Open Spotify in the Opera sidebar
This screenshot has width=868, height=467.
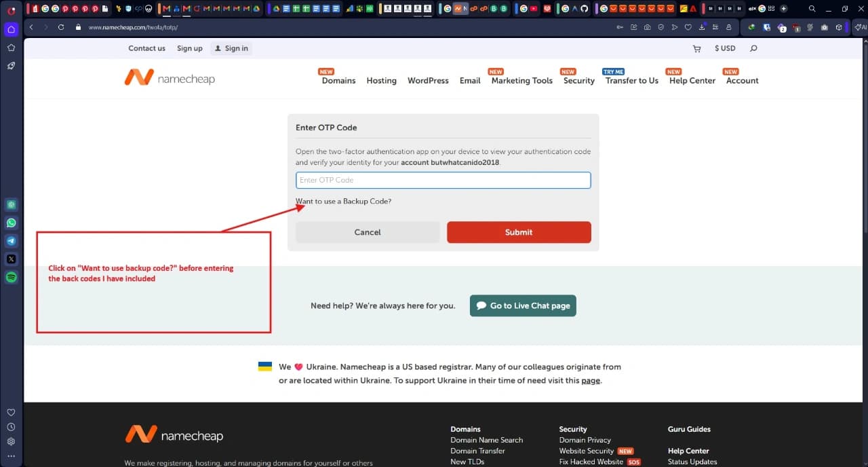point(12,277)
